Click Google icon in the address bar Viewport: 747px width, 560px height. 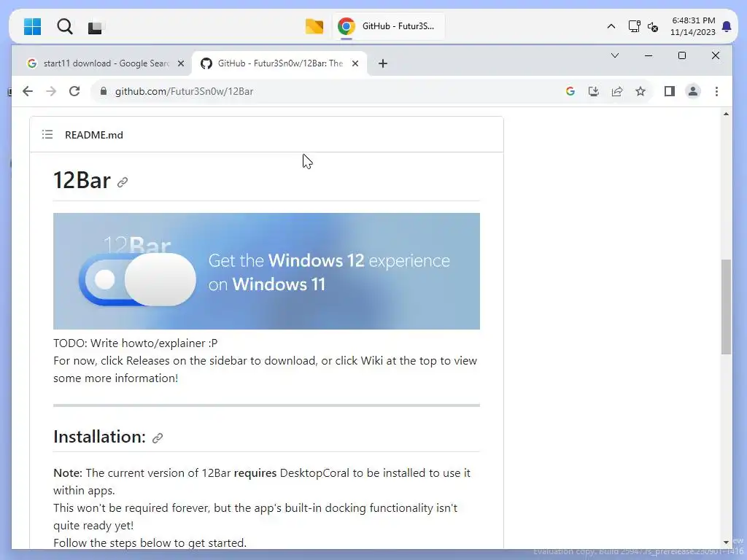pos(570,91)
